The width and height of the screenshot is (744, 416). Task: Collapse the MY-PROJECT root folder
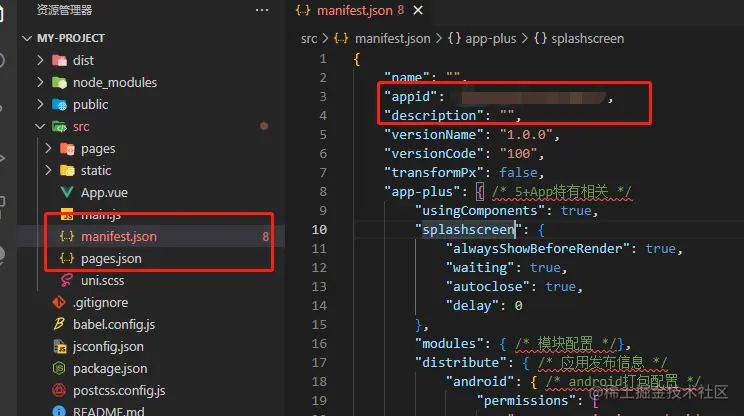27,38
